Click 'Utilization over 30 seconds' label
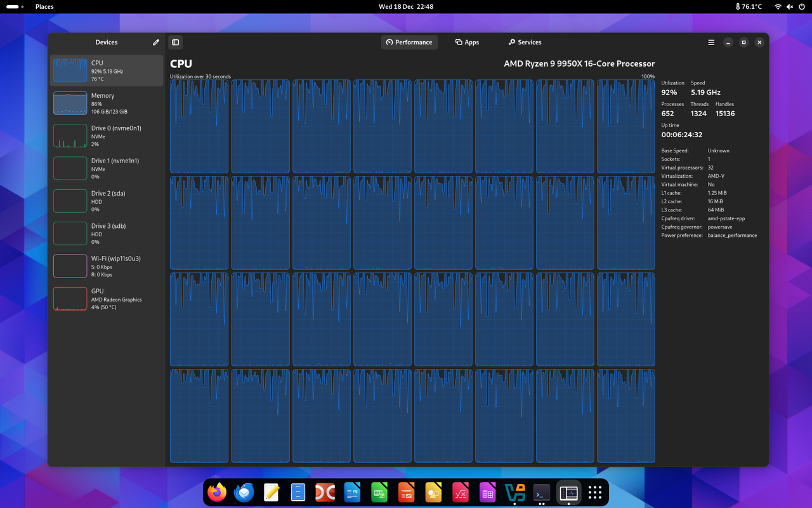 tap(200, 77)
